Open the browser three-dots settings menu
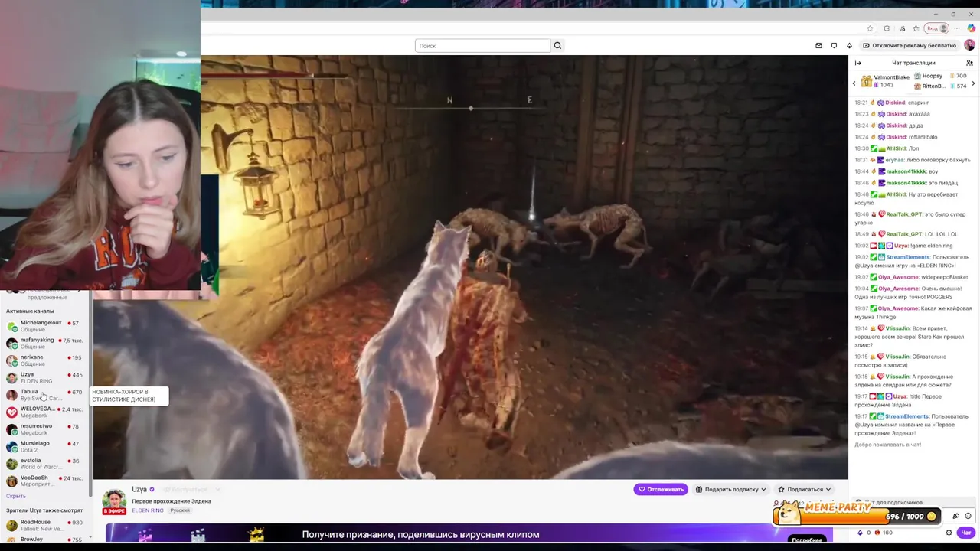 click(956, 28)
